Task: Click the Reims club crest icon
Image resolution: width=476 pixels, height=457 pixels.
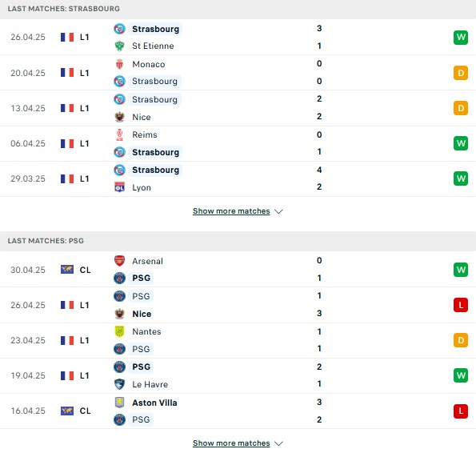Action: tap(120, 134)
